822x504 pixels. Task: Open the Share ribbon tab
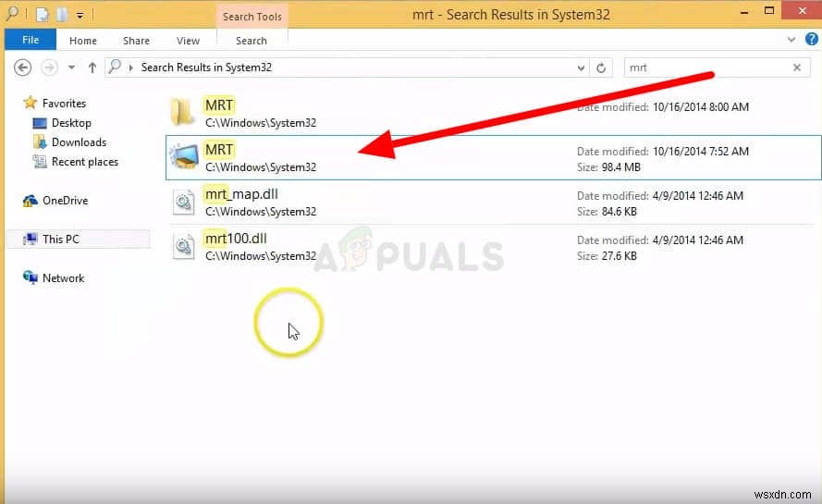(x=136, y=41)
